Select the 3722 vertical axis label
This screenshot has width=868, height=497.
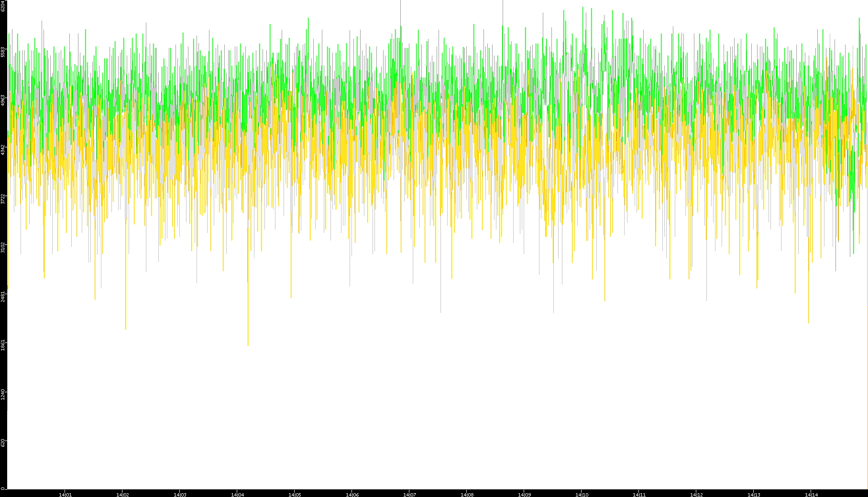pyautogui.click(x=3, y=199)
